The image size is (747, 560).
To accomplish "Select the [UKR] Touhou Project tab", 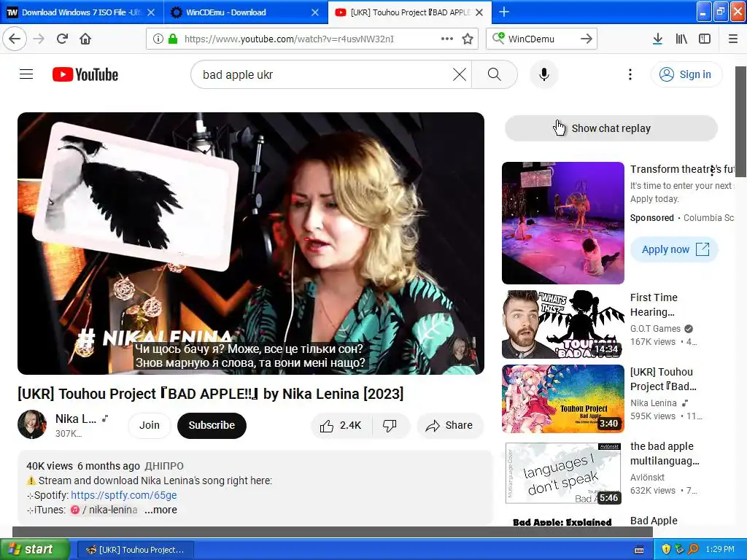I will tap(403, 12).
